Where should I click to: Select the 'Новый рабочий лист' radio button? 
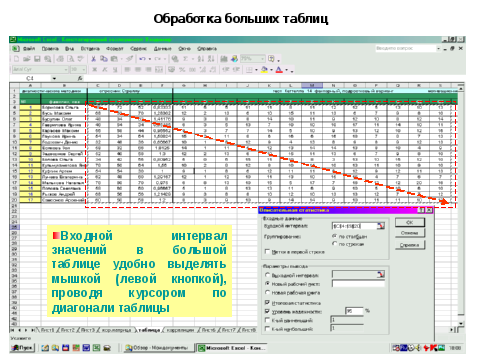[267, 284]
